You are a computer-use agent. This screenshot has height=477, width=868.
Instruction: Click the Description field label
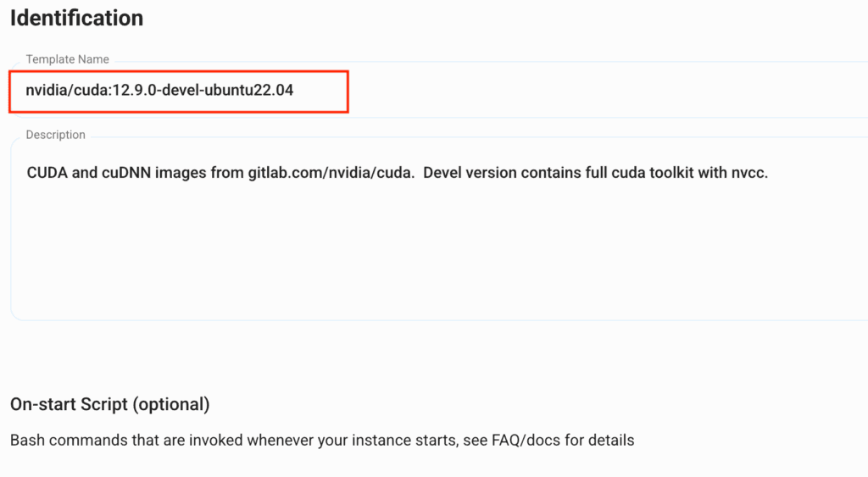pos(55,135)
